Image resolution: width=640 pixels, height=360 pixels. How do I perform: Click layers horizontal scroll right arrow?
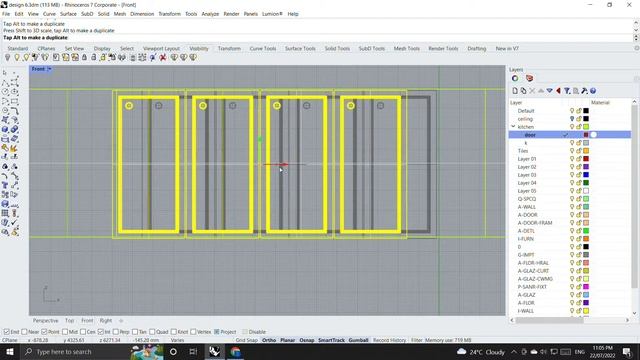(627, 320)
